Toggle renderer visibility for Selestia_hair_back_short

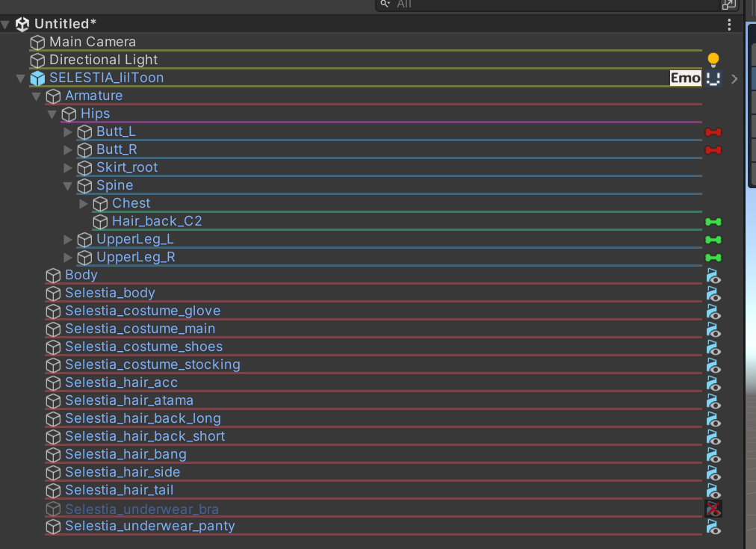713,437
